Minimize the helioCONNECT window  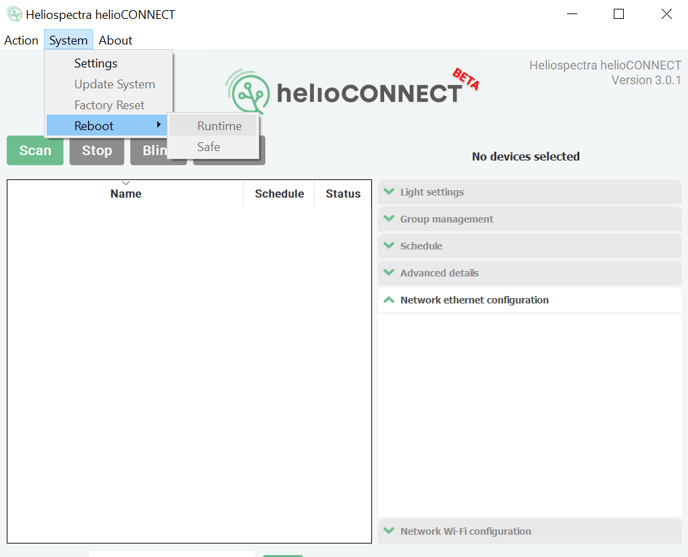click(572, 14)
